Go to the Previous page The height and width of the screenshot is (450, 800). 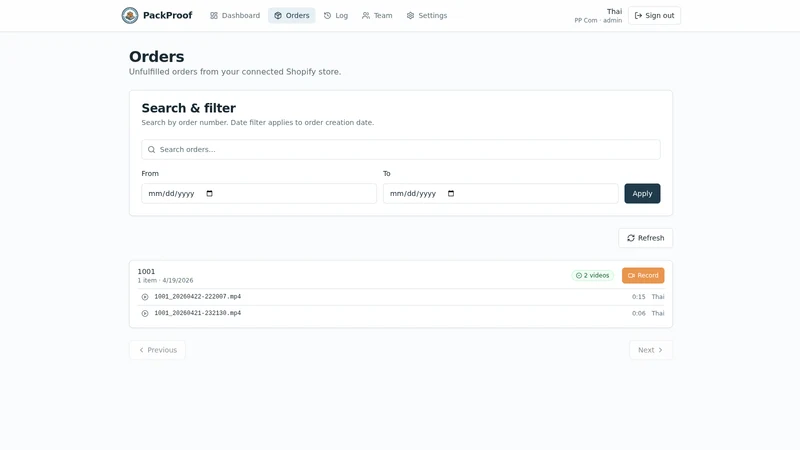[x=157, y=350]
